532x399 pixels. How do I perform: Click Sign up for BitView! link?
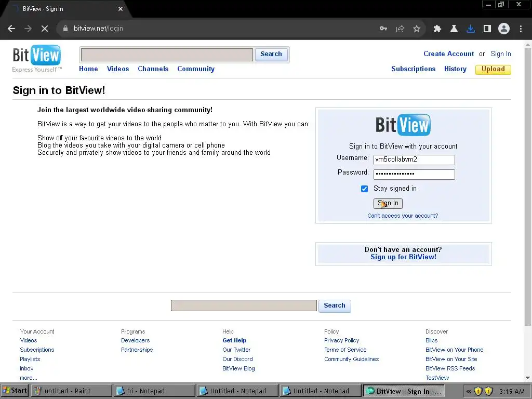403,257
